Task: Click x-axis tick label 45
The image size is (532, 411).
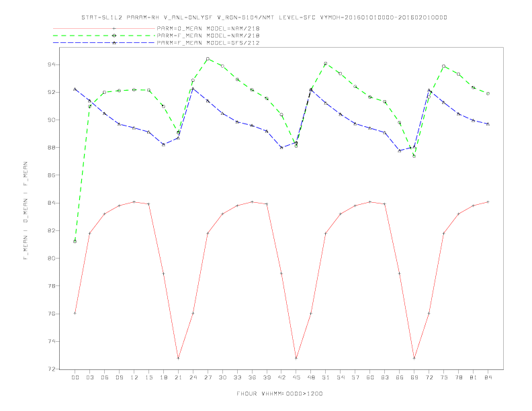Action: coord(296,377)
